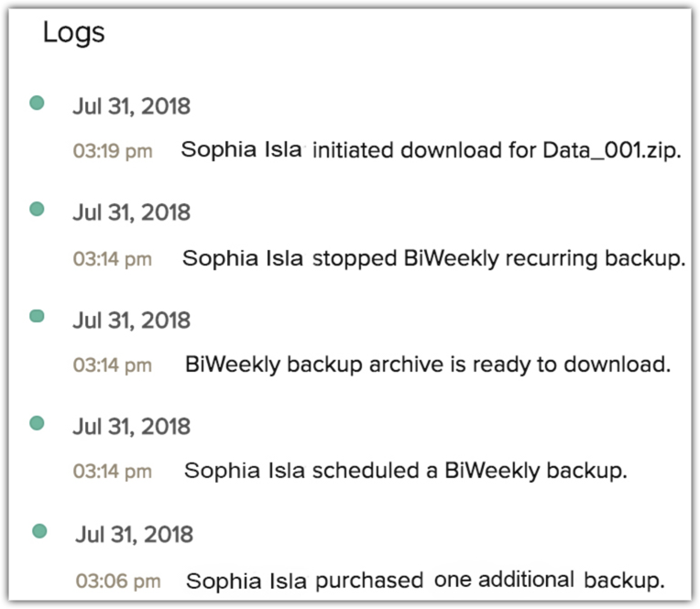Select the stopped BiWeekly recurring backup message
The image size is (700, 609).
[x=433, y=258]
